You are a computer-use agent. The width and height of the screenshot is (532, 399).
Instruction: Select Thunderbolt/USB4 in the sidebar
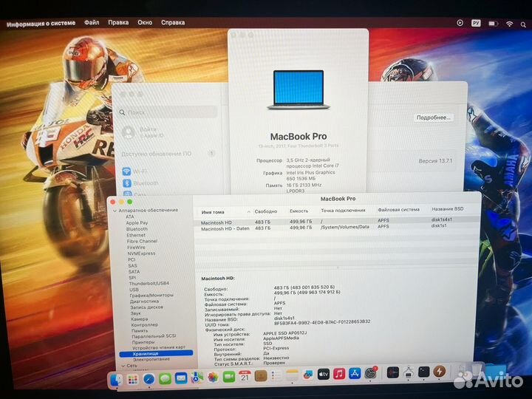pos(149,283)
